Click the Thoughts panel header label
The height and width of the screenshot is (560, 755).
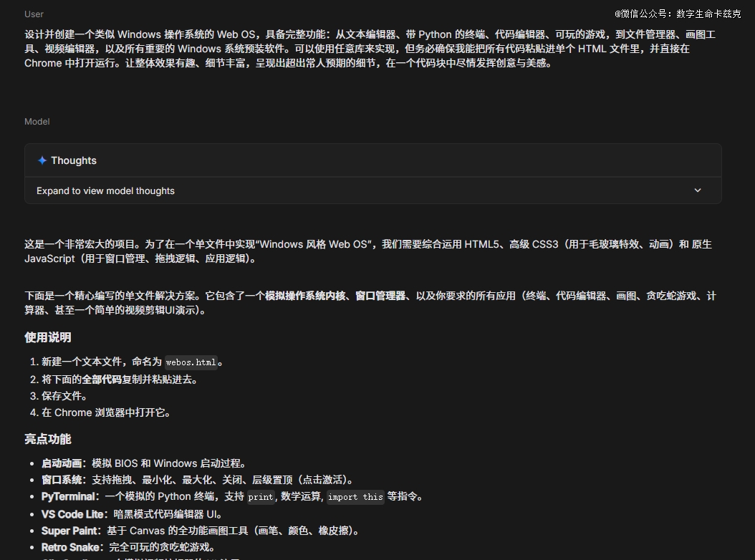pos(73,160)
